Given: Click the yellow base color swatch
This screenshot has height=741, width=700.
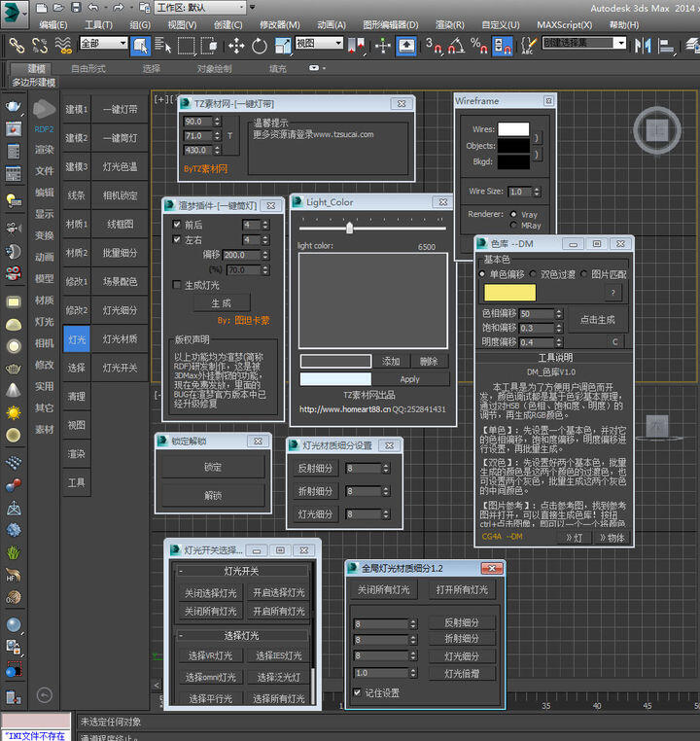Looking at the screenshot, I should pyautogui.click(x=509, y=293).
